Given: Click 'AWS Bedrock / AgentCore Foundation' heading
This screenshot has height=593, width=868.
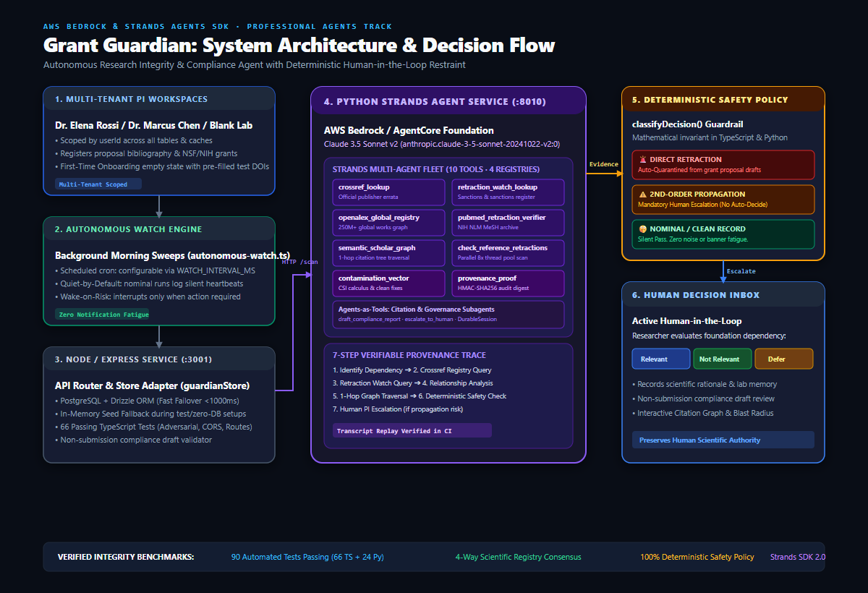Looking at the screenshot, I should click(409, 131).
